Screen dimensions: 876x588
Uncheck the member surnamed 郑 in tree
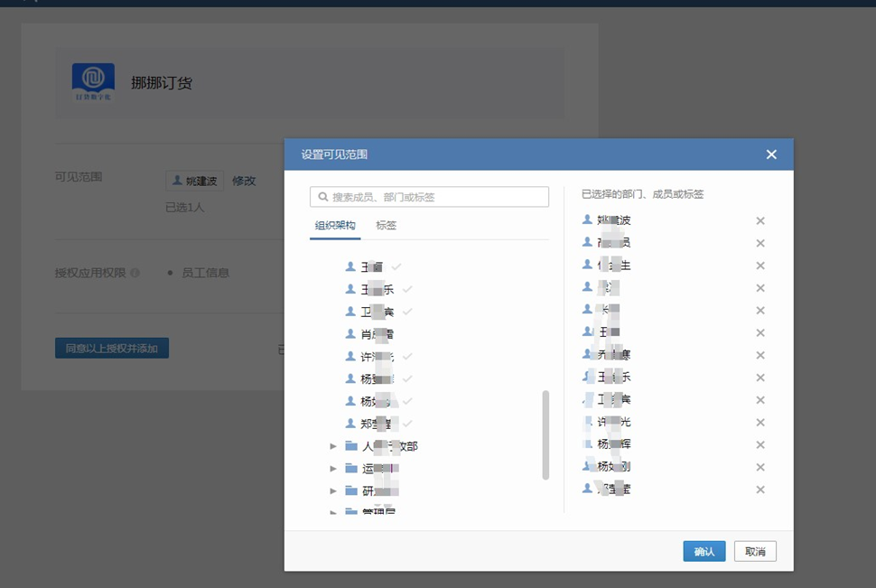click(377, 423)
